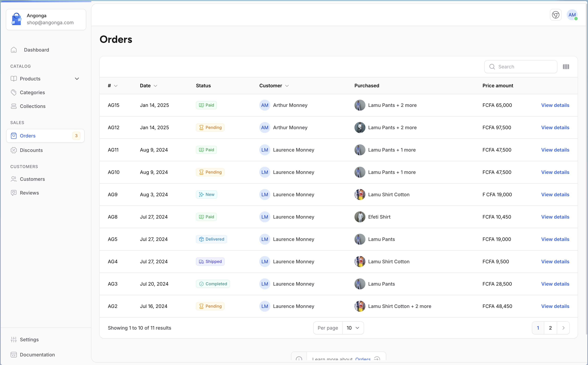Sort by the Customer column chevron

pyautogui.click(x=287, y=86)
